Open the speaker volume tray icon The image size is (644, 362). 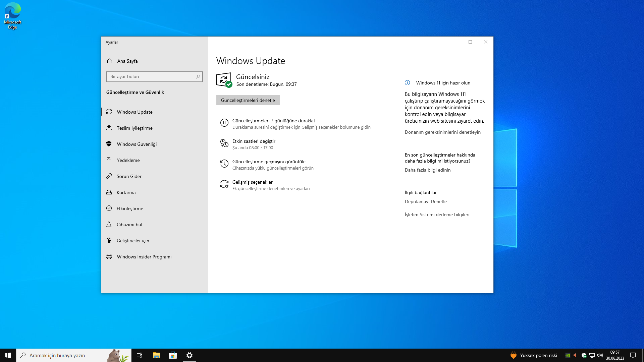(600, 355)
